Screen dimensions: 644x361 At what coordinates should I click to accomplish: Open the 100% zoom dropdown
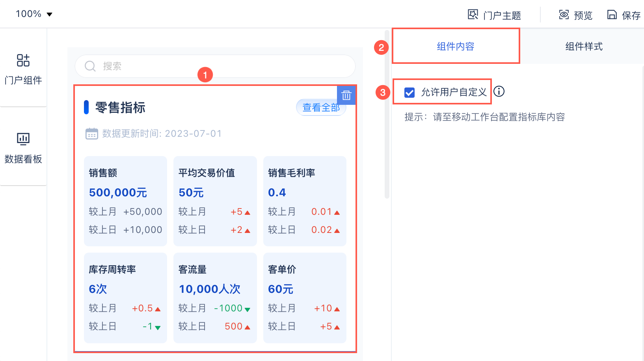coord(34,14)
